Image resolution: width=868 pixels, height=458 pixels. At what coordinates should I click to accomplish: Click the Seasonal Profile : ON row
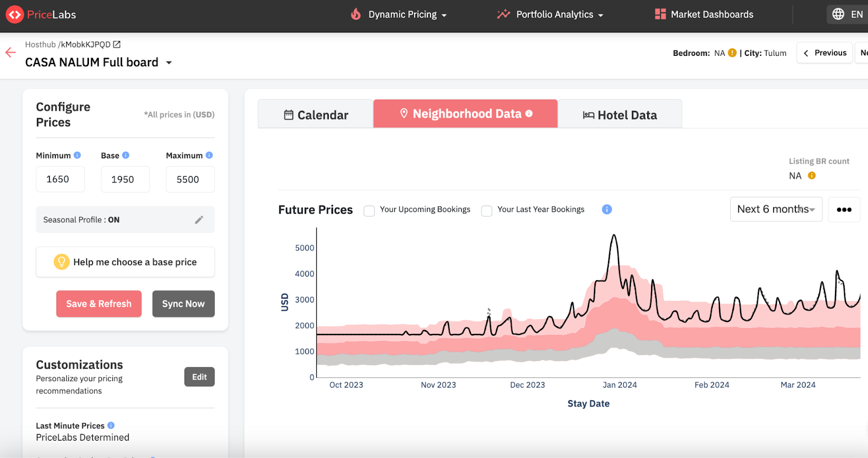[125, 220]
